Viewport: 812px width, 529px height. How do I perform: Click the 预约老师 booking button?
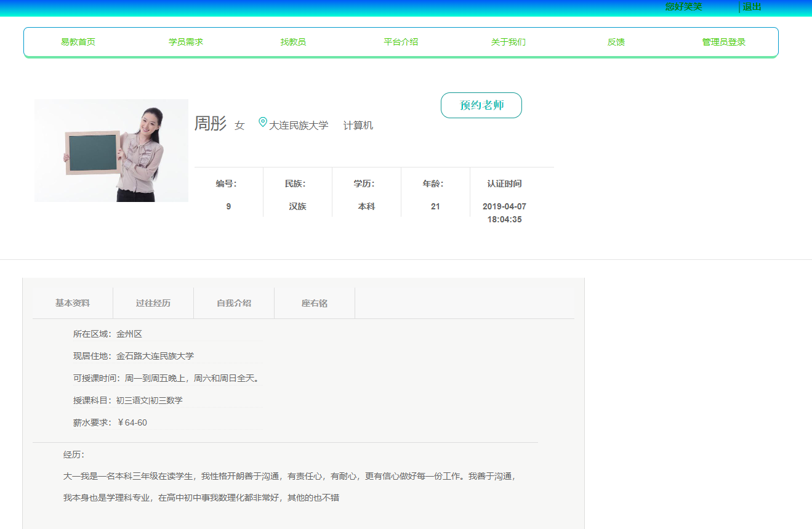pyautogui.click(x=481, y=105)
